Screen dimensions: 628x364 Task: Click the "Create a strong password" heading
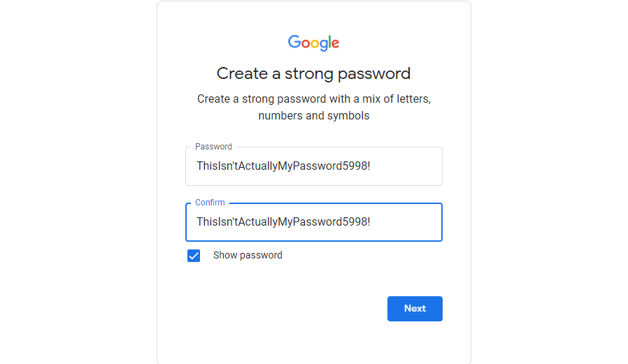click(x=313, y=73)
